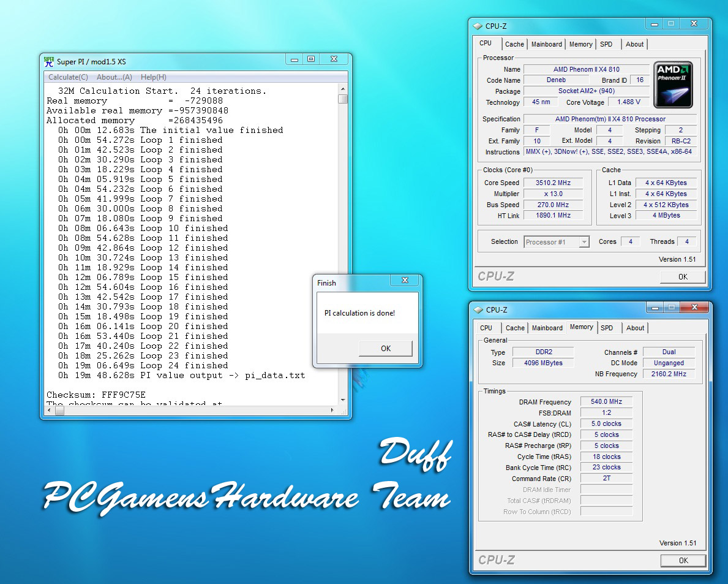Close the Super PI window
The width and height of the screenshot is (728, 584).
[x=334, y=59]
